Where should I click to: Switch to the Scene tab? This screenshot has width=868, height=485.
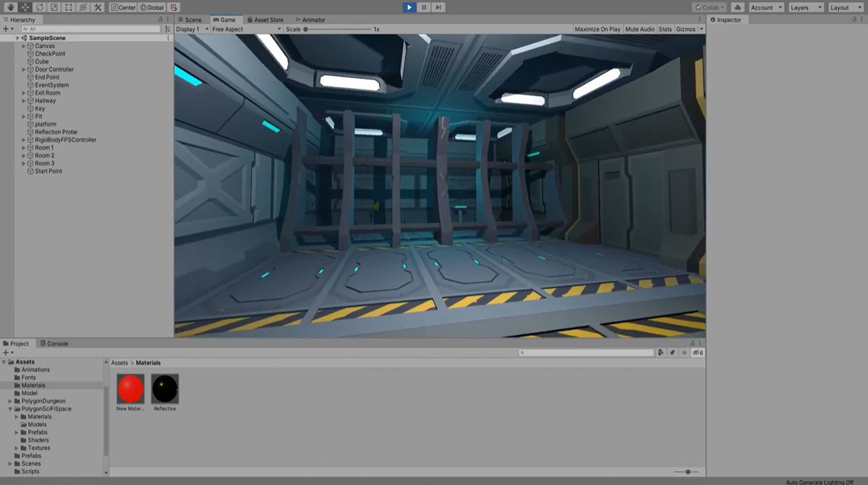(190, 20)
